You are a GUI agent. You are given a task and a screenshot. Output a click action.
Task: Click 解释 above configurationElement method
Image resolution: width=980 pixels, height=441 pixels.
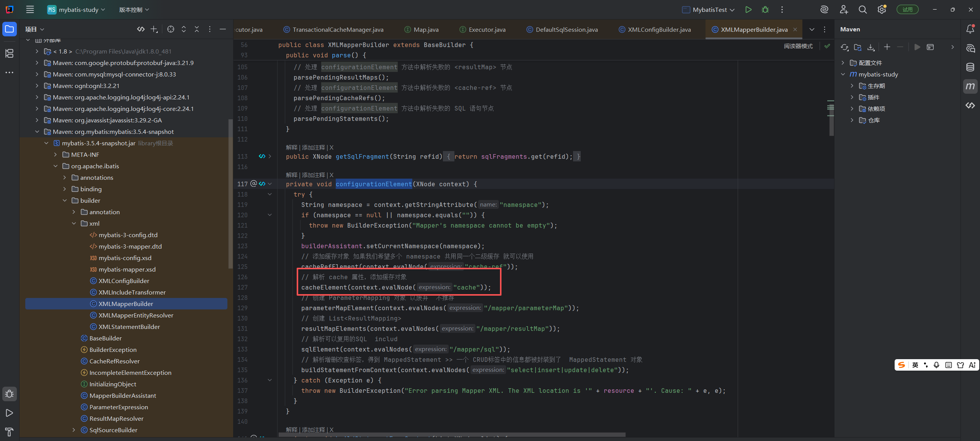click(x=291, y=175)
